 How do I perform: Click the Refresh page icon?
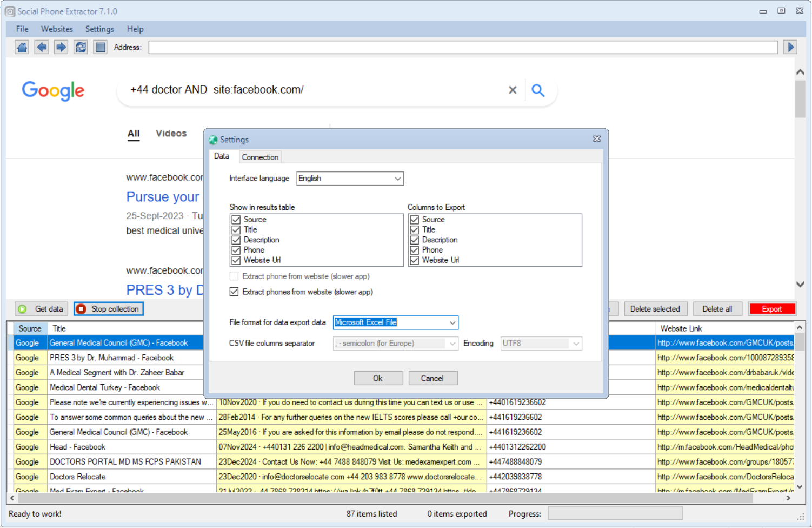81,48
